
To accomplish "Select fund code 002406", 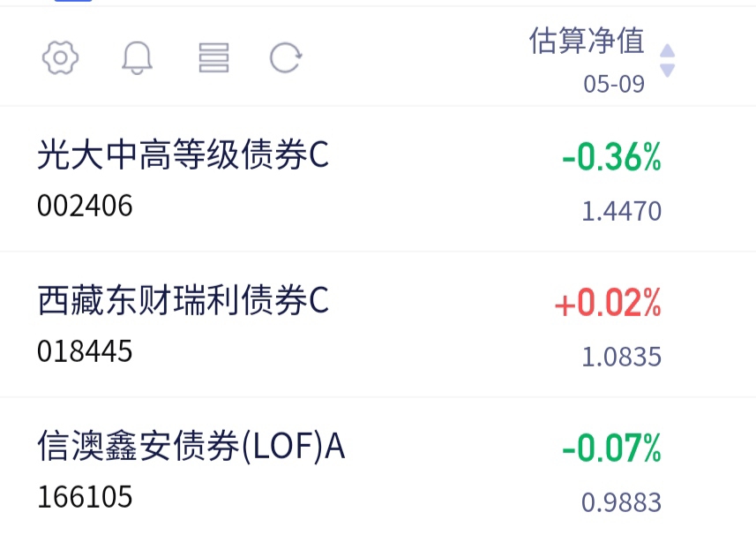I will [x=85, y=206].
